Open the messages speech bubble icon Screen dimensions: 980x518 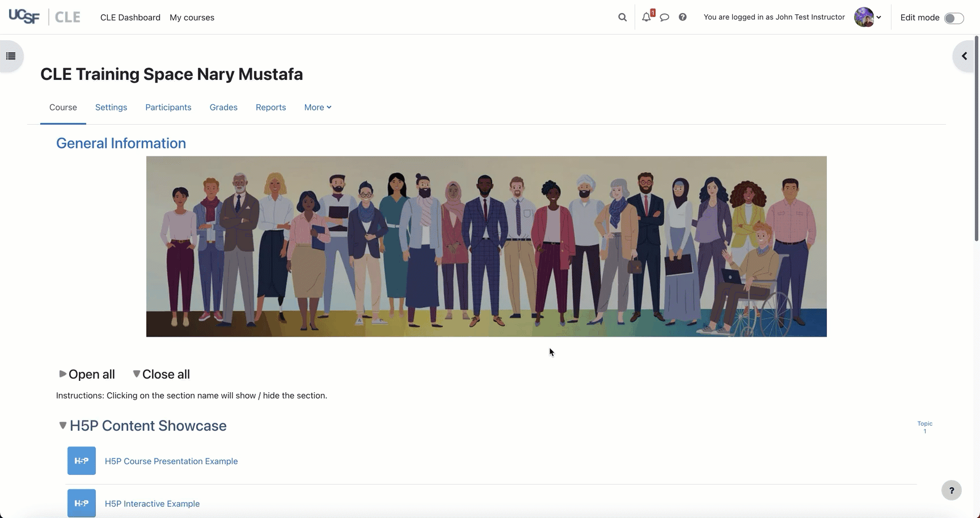pos(665,18)
